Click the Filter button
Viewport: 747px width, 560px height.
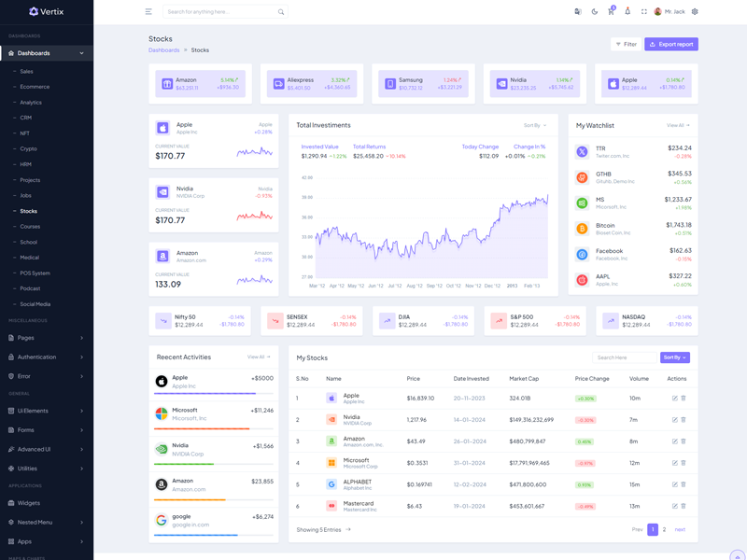pos(626,44)
